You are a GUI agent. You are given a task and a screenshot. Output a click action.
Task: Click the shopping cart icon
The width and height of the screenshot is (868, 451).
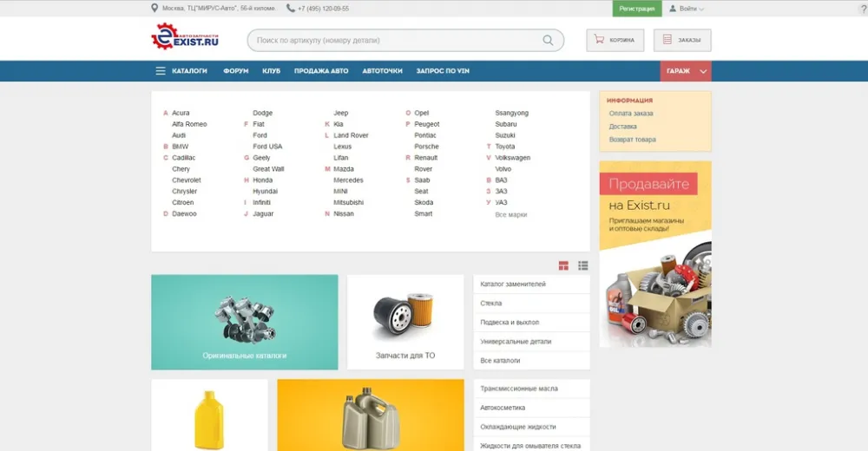(x=599, y=39)
